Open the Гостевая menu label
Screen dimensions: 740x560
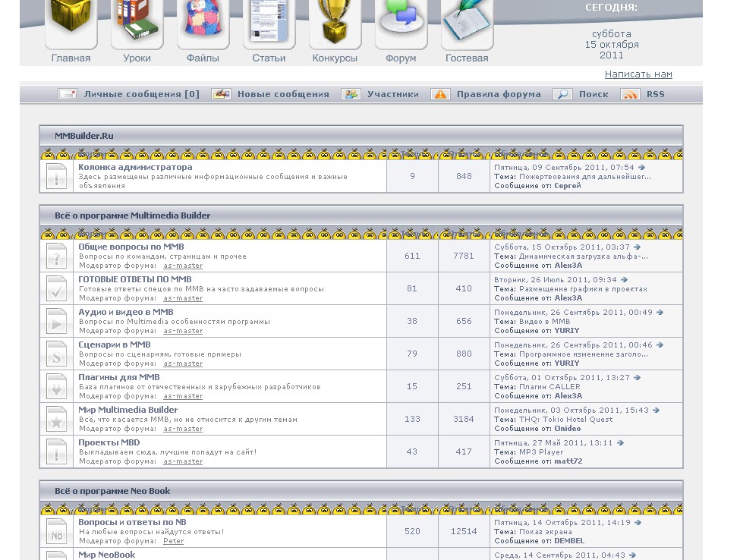pyautogui.click(x=468, y=58)
